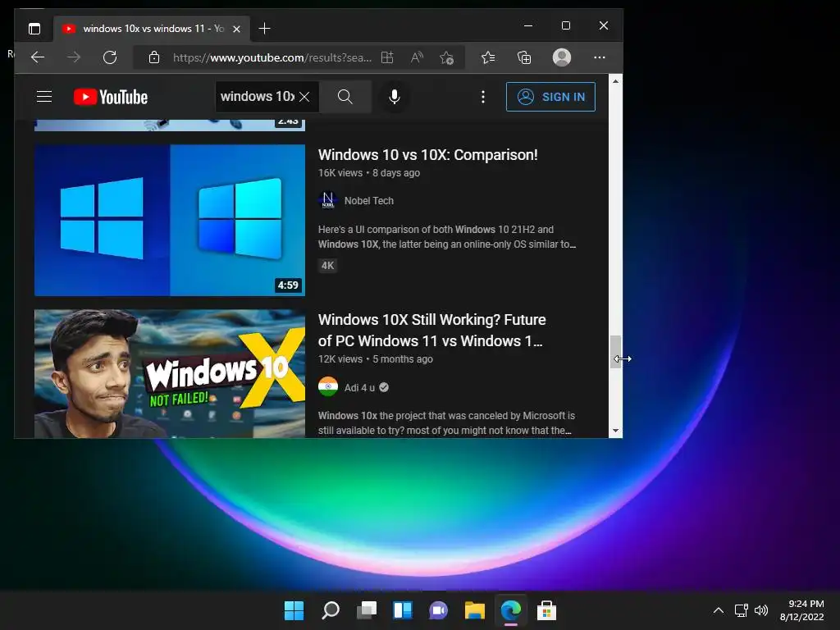Switch to the windows 10x vs windows 11 tab
Viewport: 840px width, 630px height.
tap(151, 29)
